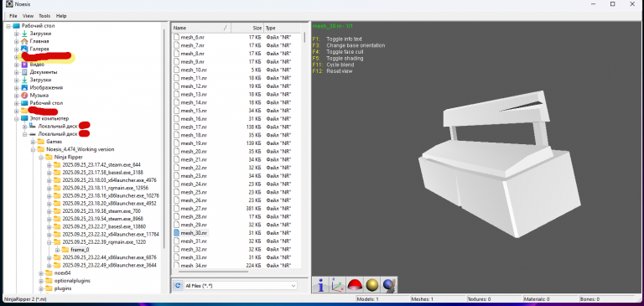Viewport: 644px width, 306px height.
Task: Collapse the Ninja Ripper folder
Action: [x=40, y=158]
